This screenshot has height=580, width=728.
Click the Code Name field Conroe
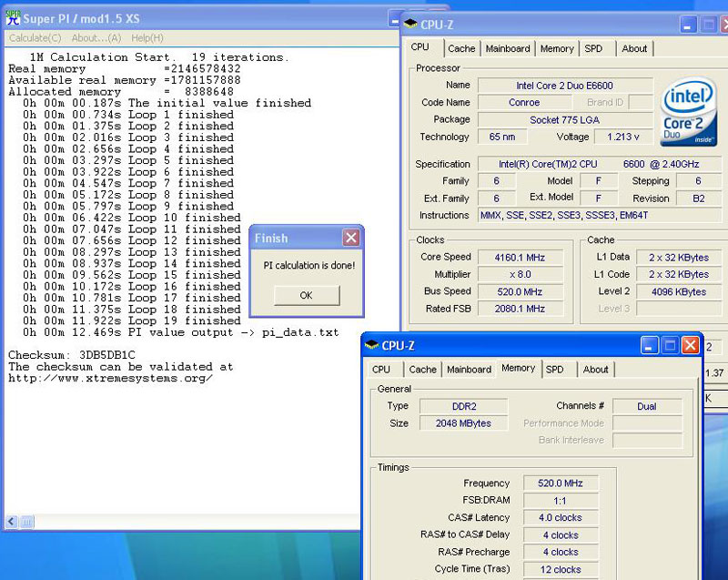click(x=524, y=102)
